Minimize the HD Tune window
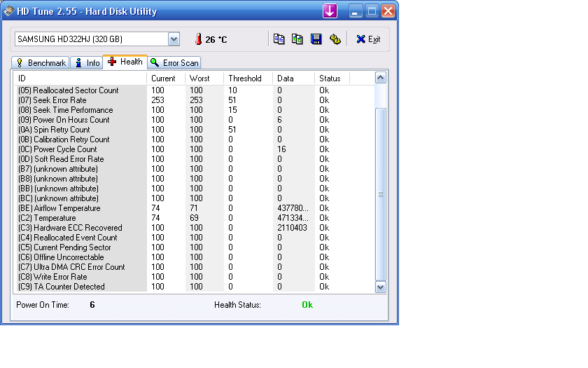Image resolution: width=588 pixels, height=368 pixels. pyautogui.click(x=356, y=11)
